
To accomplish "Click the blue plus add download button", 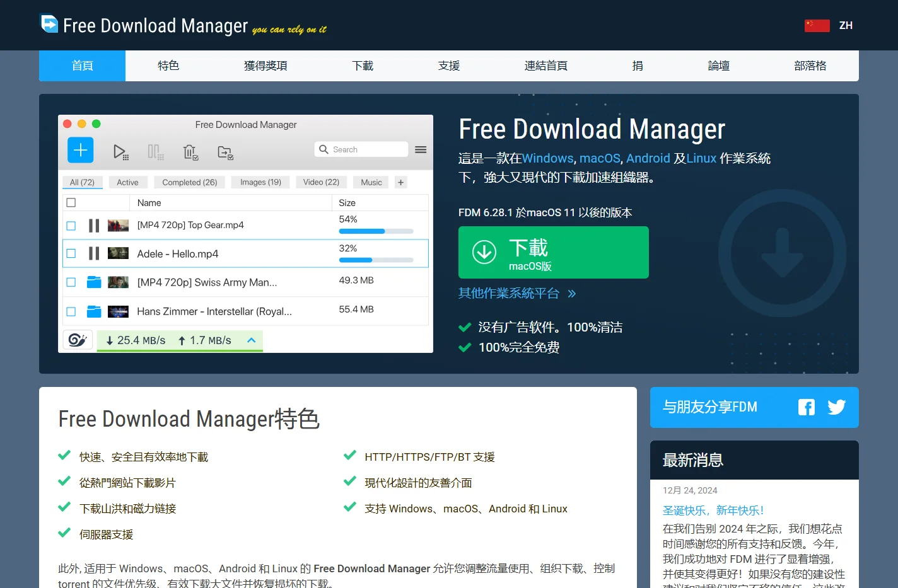I will 81,150.
